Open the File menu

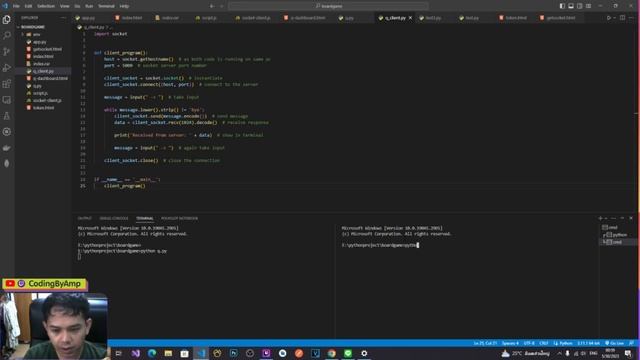point(16,6)
